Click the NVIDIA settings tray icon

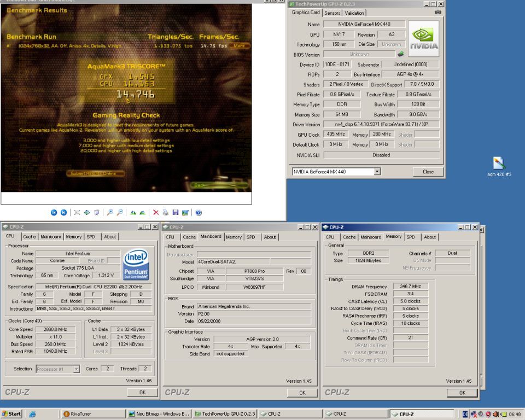point(503,415)
